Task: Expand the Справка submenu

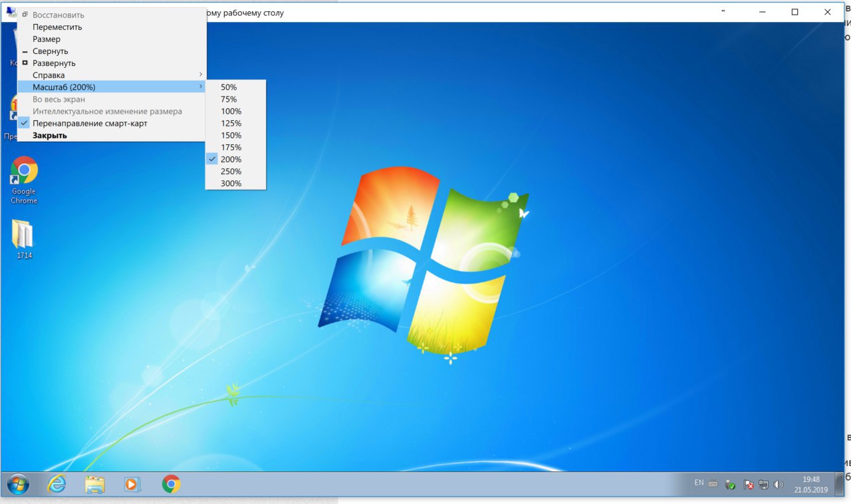Action: point(111,75)
